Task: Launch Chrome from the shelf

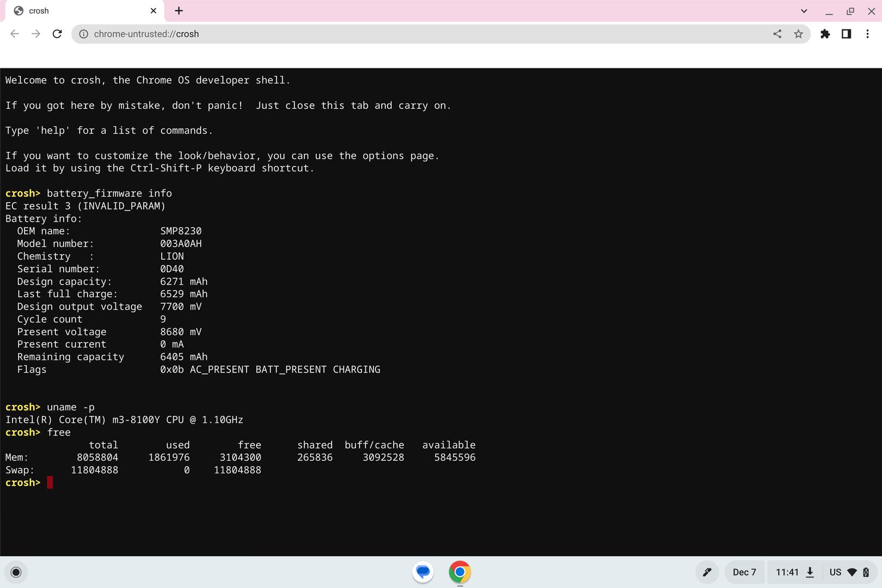Action: coord(460,572)
